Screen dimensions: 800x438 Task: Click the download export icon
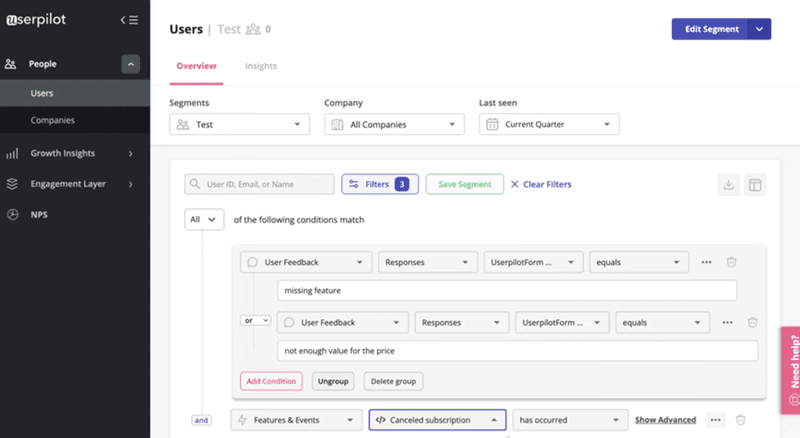pos(728,185)
